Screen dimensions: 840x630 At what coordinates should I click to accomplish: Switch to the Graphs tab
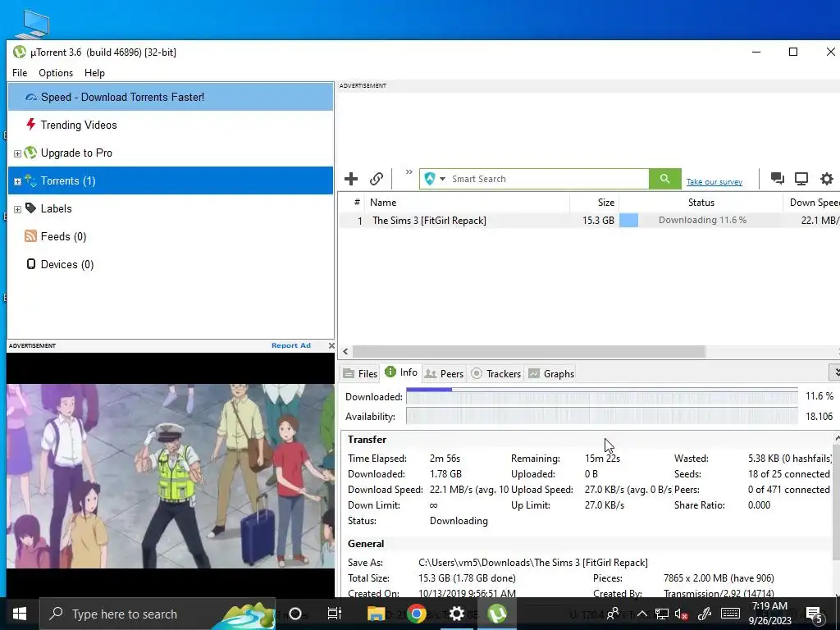click(x=551, y=373)
